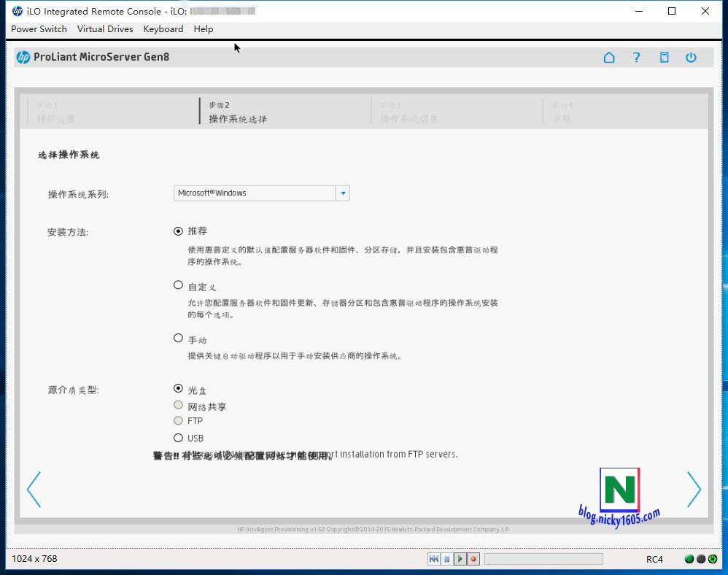Click the 1024 x 768 resolution text

click(x=34, y=559)
